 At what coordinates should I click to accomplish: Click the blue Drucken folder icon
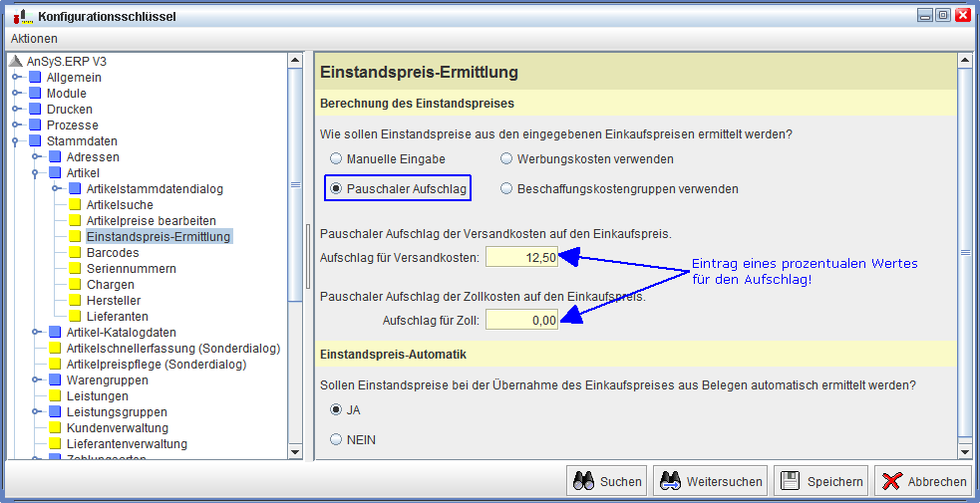(35, 110)
